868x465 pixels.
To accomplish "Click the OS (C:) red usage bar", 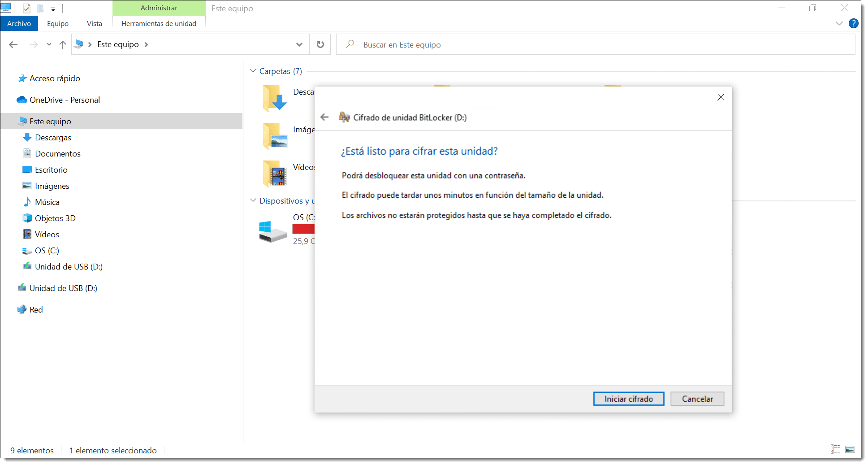I will [303, 229].
